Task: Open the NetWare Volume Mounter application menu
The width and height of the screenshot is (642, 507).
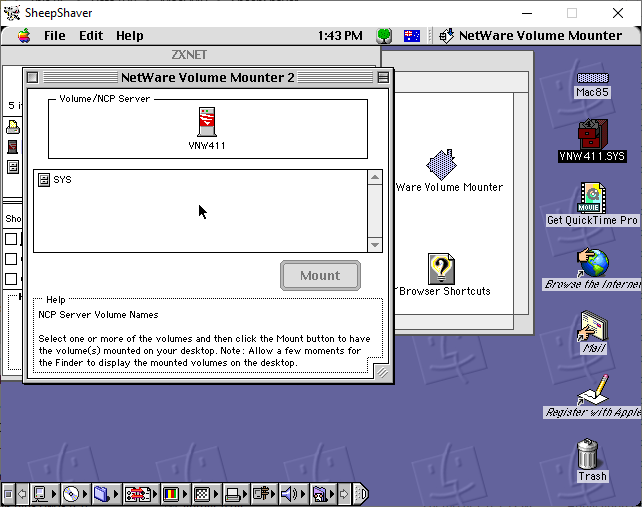Action: (531, 36)
